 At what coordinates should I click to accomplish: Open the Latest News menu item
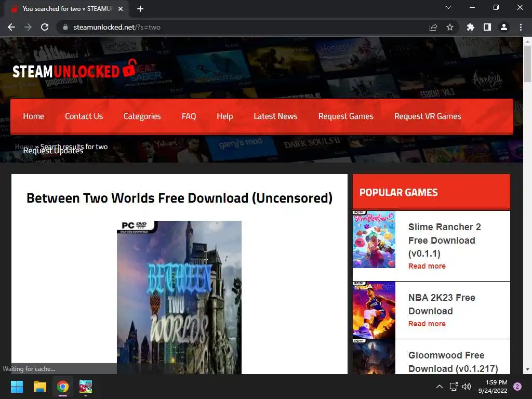275,116
